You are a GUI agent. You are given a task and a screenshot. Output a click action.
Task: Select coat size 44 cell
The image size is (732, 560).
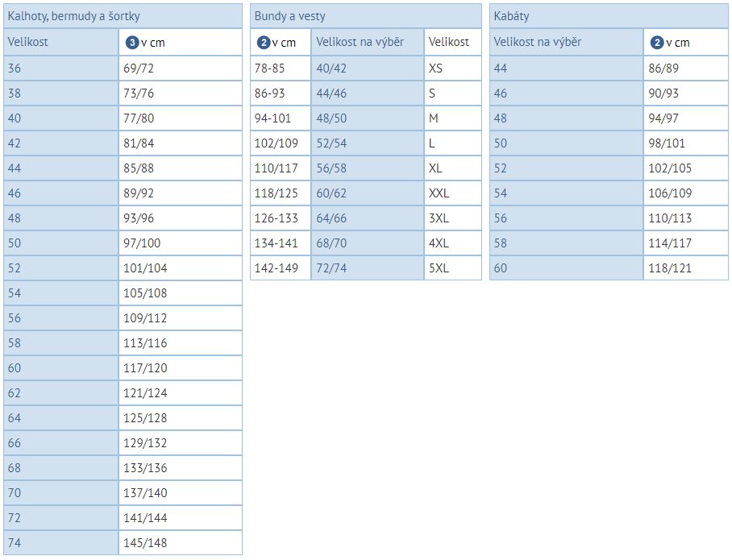(x=566, y=68)
